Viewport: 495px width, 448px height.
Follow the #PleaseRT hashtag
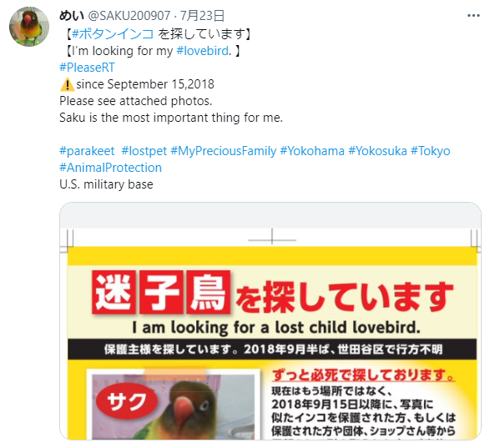[x=87, y=68]
